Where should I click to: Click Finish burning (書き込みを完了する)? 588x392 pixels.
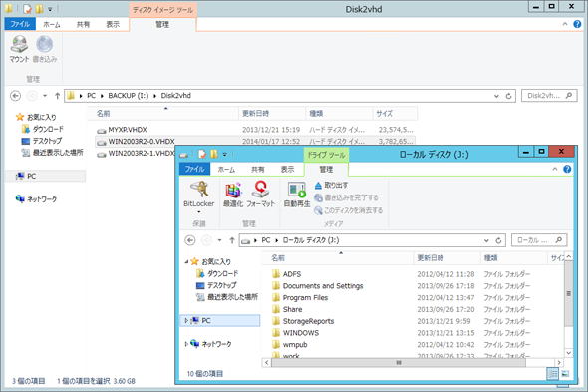coord(346,197)
